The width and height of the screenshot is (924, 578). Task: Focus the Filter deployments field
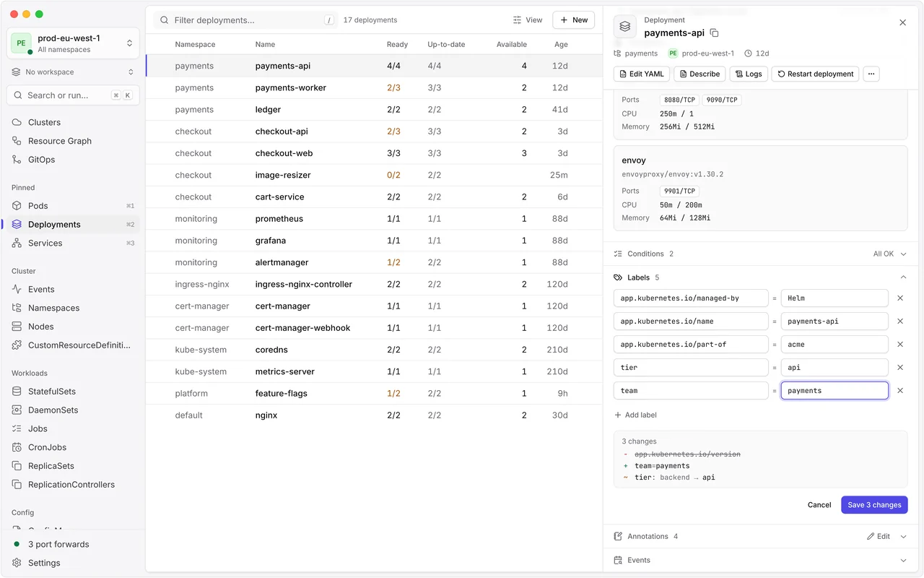[x=245, y=20]
